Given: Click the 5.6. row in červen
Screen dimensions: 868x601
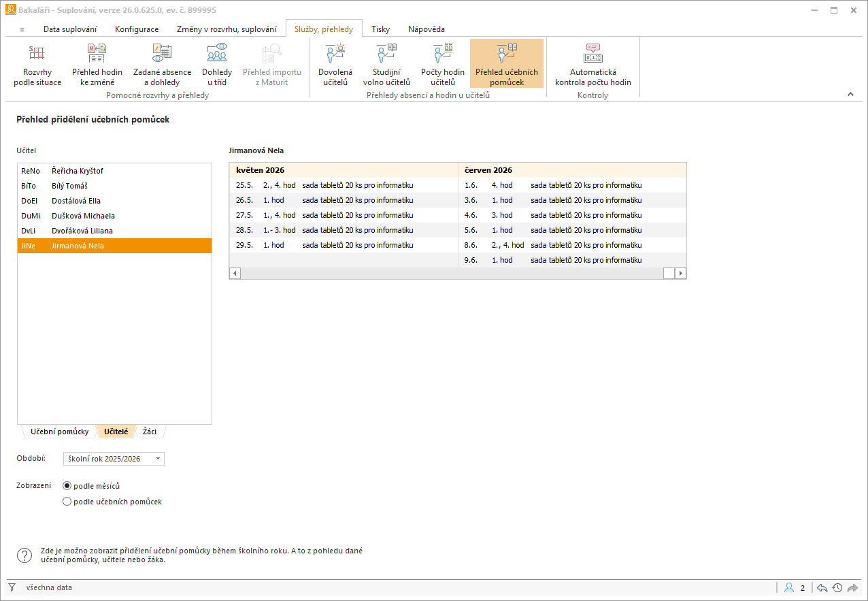Looking at the screenshot, I should tap(572, 230).
